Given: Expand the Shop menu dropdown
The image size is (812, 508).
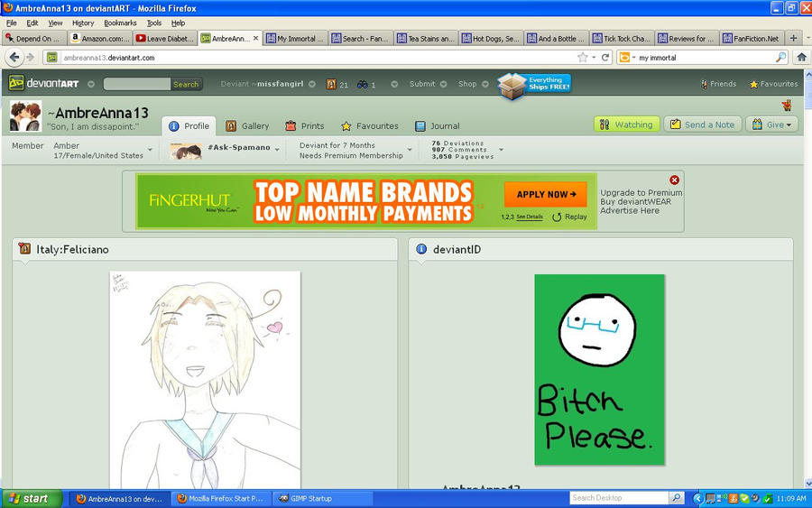Looking at the screenshot, I should tap(485, 85).
